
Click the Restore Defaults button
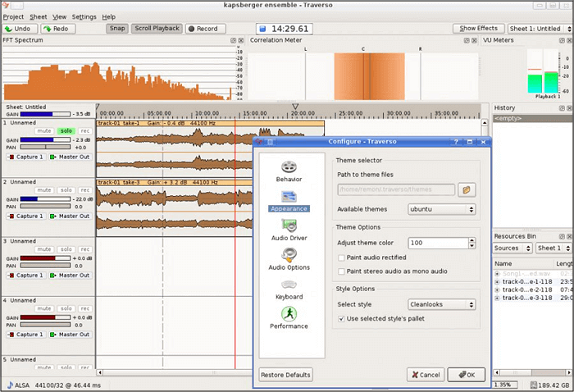tap(285, 375)
